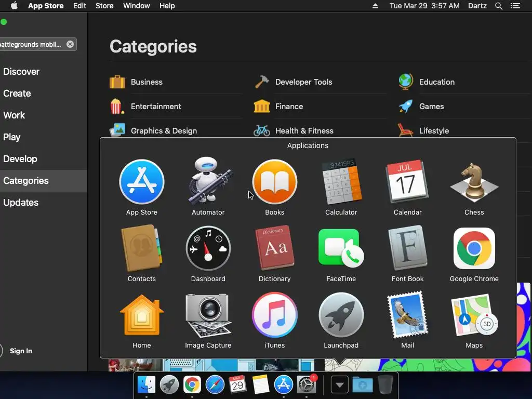Click the App Store icon in the Dock
532x399 pixels.
click(x=283, y=385)
